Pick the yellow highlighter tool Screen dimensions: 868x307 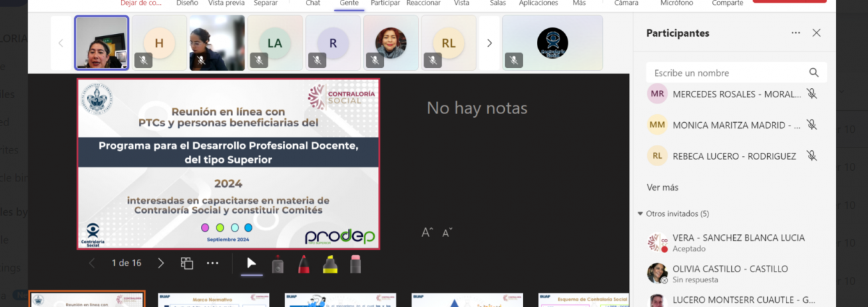coord(329,264)
